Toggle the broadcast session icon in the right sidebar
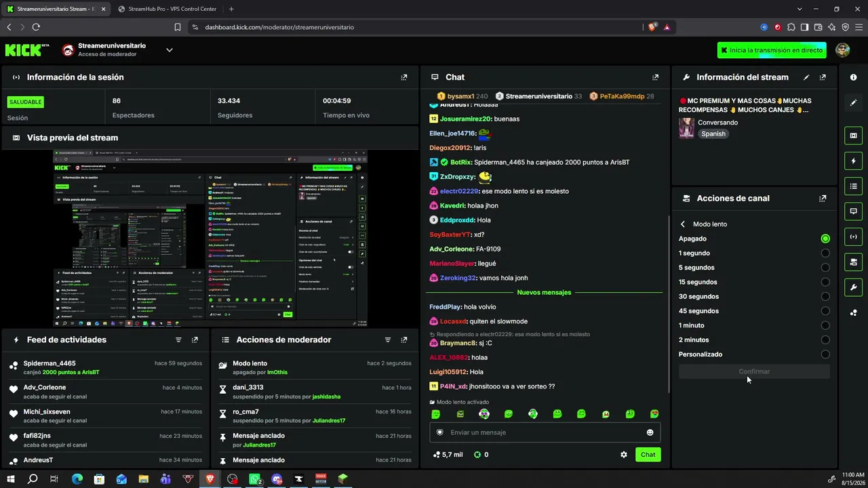 [x=853, y=237]
